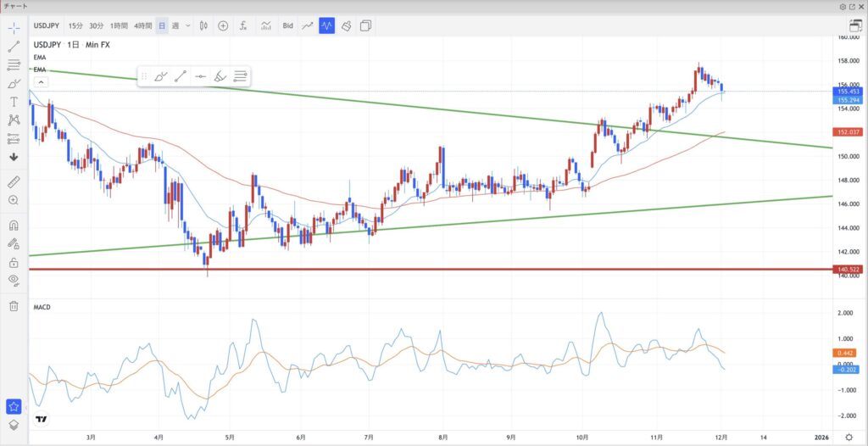Viewport: 868px width, 446px height.
Task: Expand the timeframe dropdown chevron
Action: [x=188, y=26]
